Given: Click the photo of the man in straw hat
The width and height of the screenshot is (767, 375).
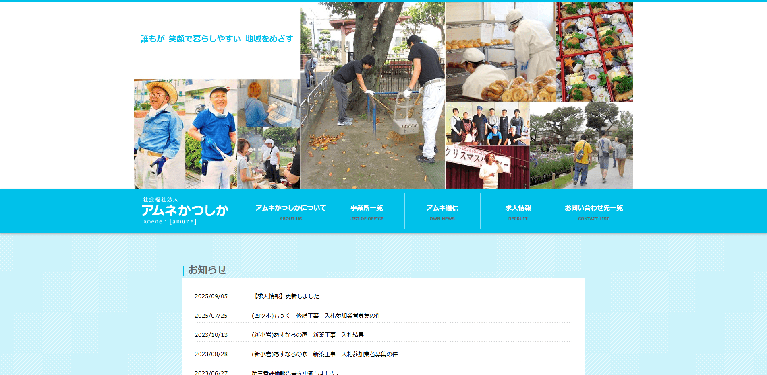Looking at the screenshot, I should (x=159, y=134).
